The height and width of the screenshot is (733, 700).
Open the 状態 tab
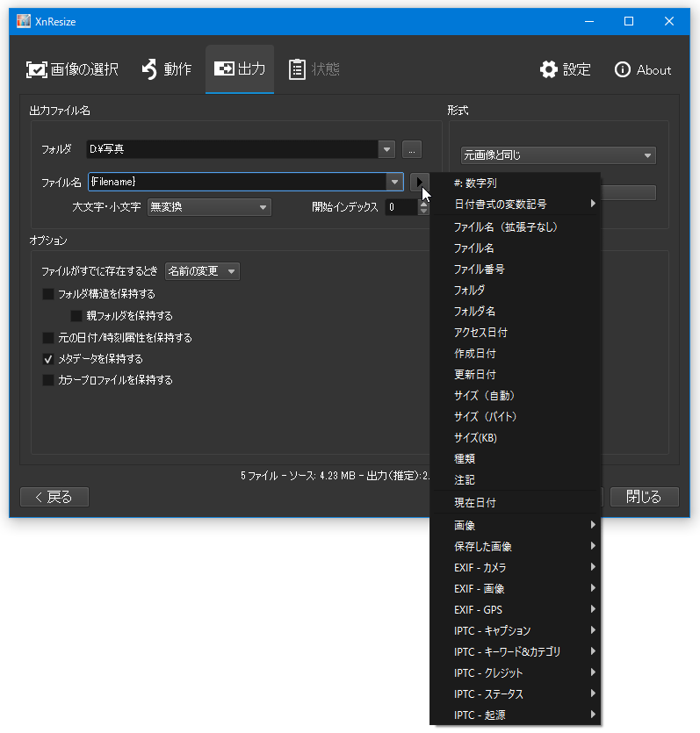click(x=314, y=69)
